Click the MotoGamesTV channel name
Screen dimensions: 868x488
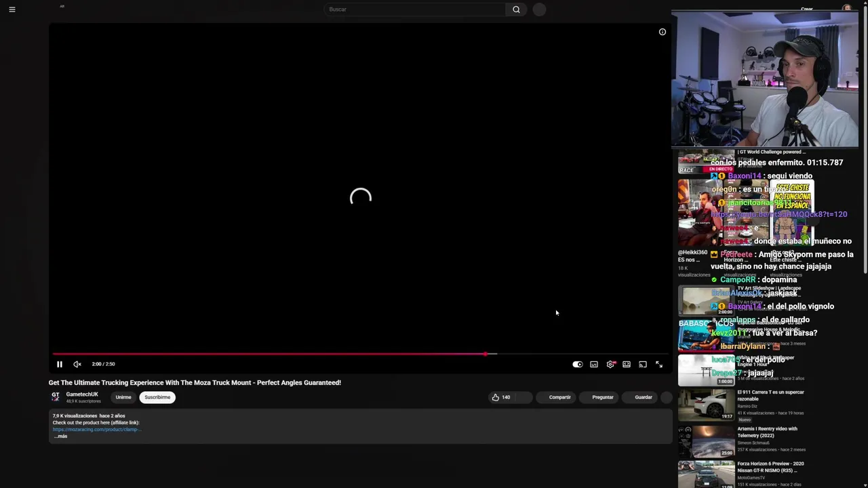[x=752, y=478]
